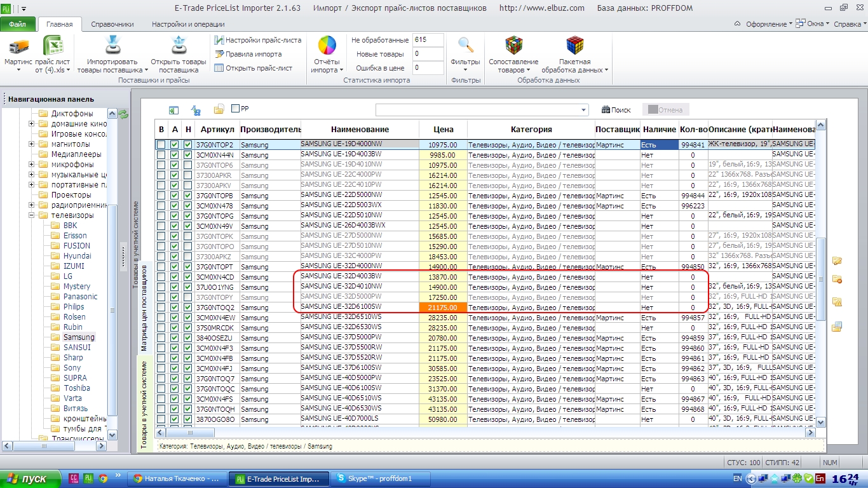The height and width of the screenshot is (488, 868).
Task: Open the Файл menu tab
Action: click(18, 24)
